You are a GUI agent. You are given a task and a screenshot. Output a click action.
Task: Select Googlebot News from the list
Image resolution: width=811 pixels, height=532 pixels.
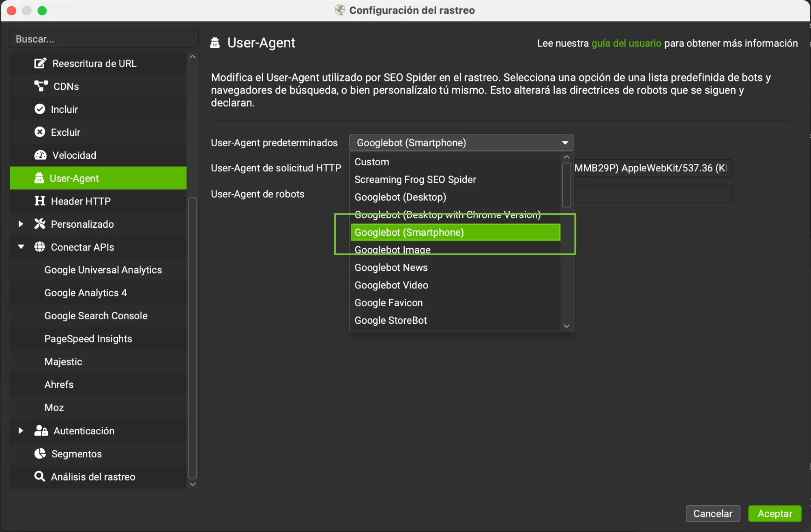pyautogui.click(x=391, y=267)
